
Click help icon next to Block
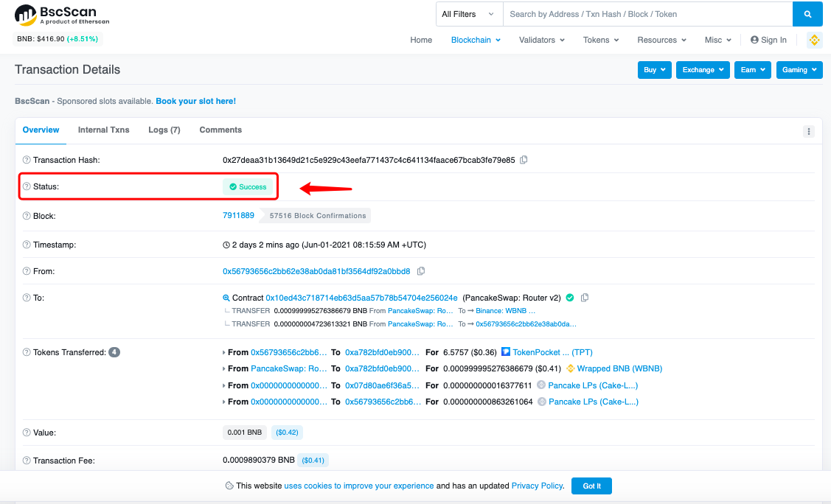coord(27,216)
